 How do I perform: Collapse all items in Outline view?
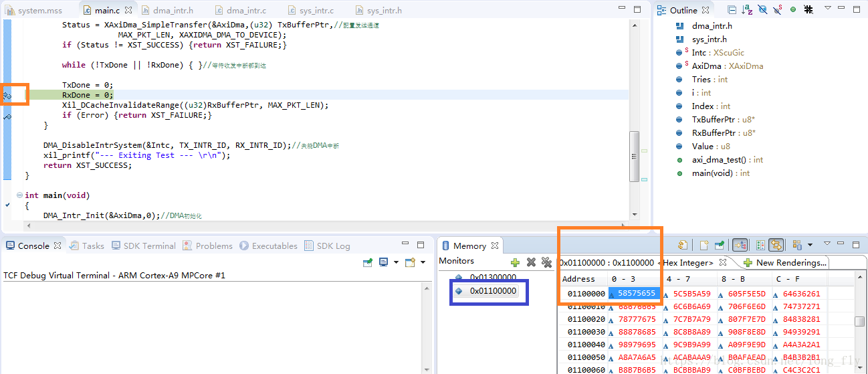click(732, 10)
